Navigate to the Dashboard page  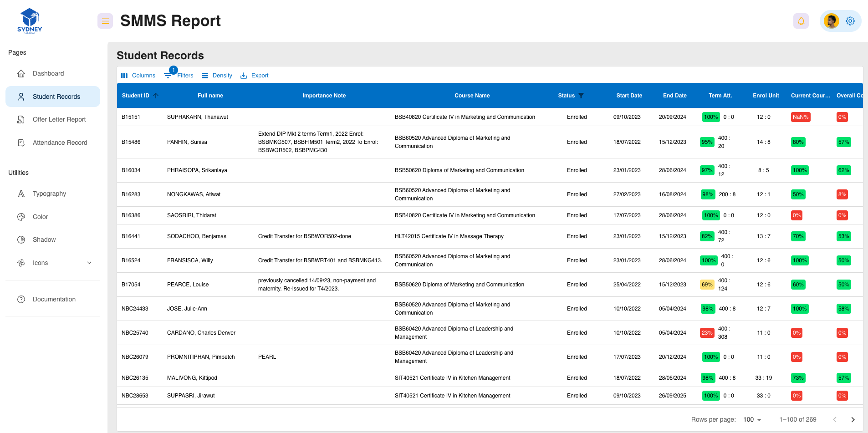click(x=48, y=73)
